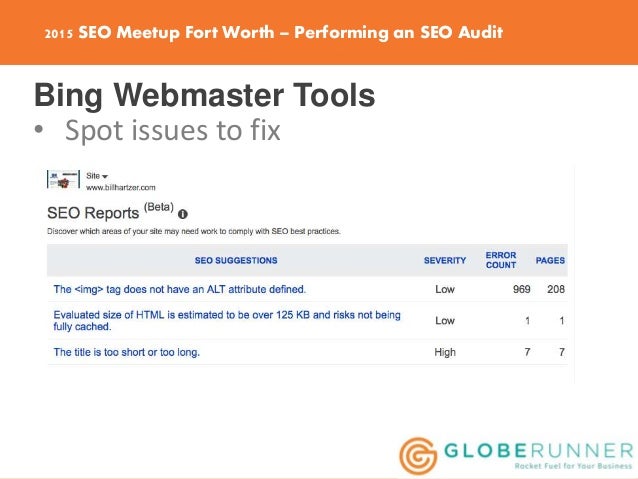
Task: Sort by SEO SUGGESTIONS column header
Action: [236, 260]
